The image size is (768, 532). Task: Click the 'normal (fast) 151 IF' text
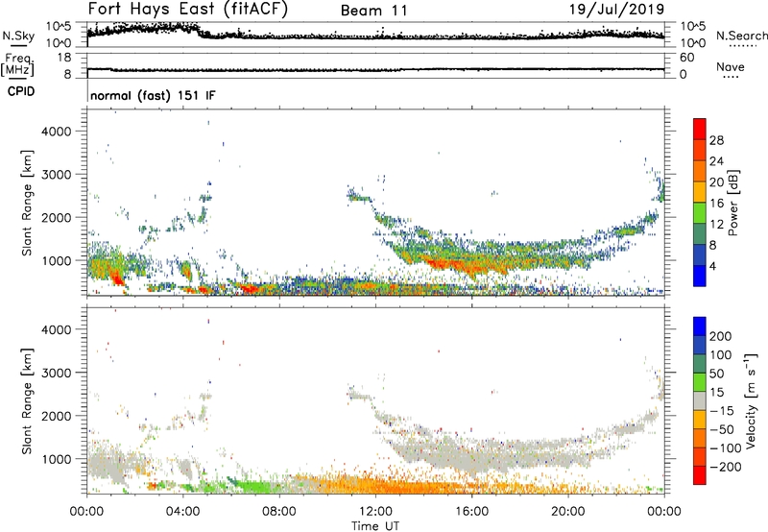153,95
